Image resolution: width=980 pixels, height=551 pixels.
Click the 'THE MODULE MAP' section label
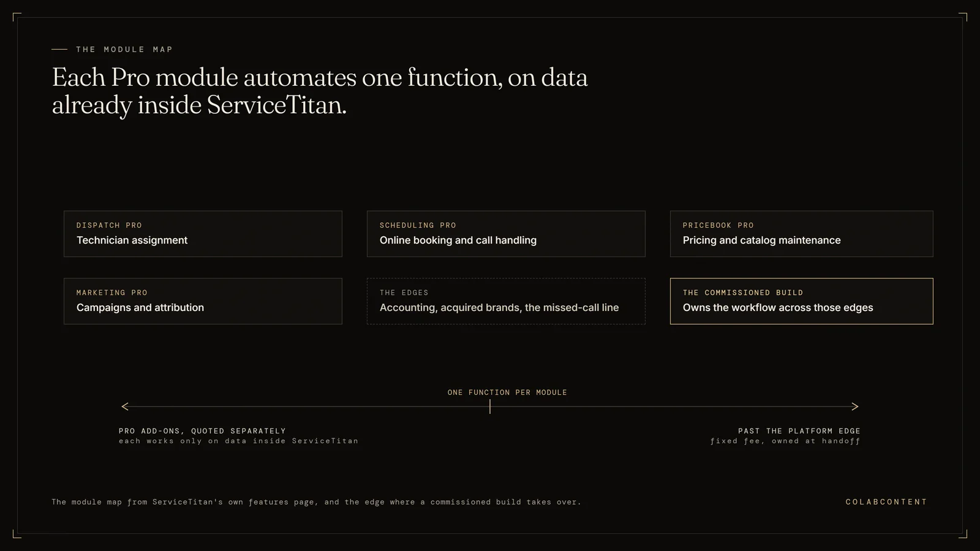pyautogui.click(x=124, y=50)
